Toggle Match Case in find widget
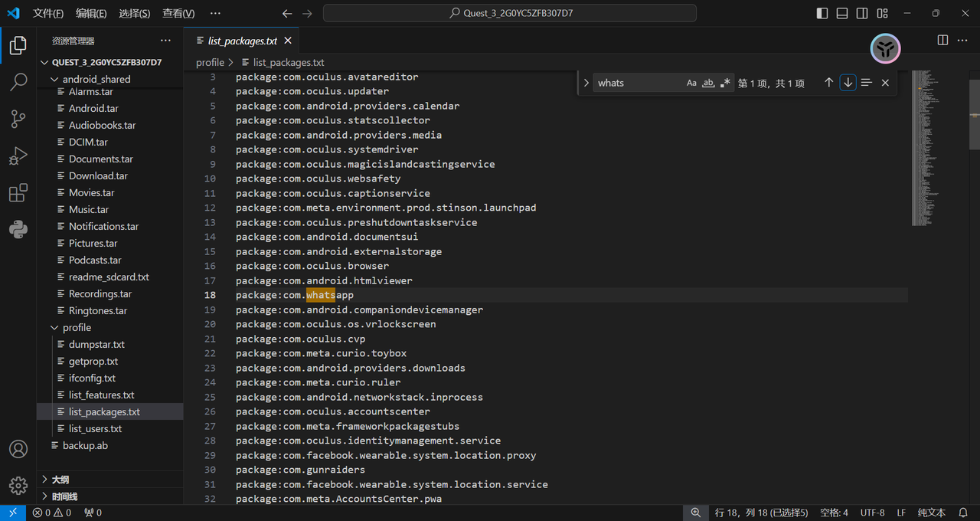Screen dimensions: 980x521 (x=691, y=83)
